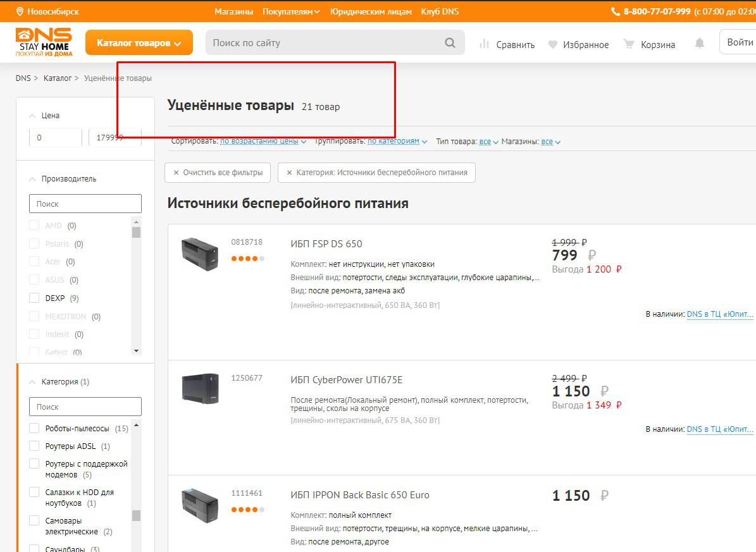This screenshot has height=552, width=756.
Task: Click rating dots of ИБП IPPON Back Basic
Action: [248, 510]
